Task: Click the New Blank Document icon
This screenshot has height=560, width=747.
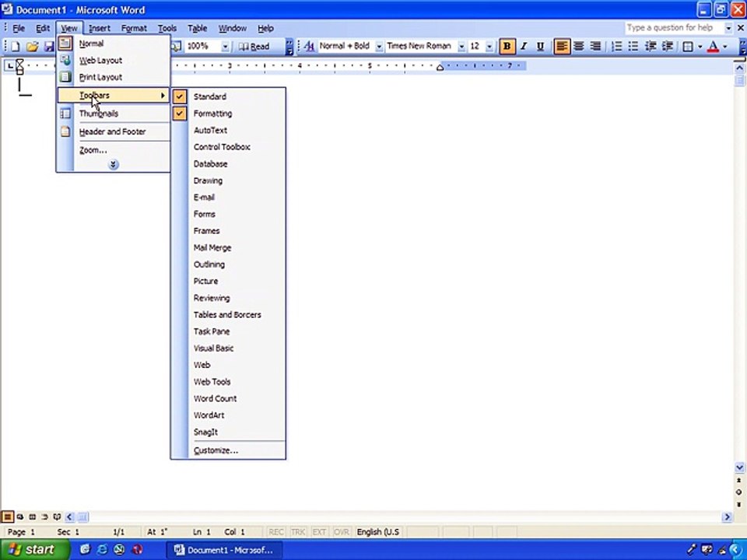Action: (x=16, y=46)
